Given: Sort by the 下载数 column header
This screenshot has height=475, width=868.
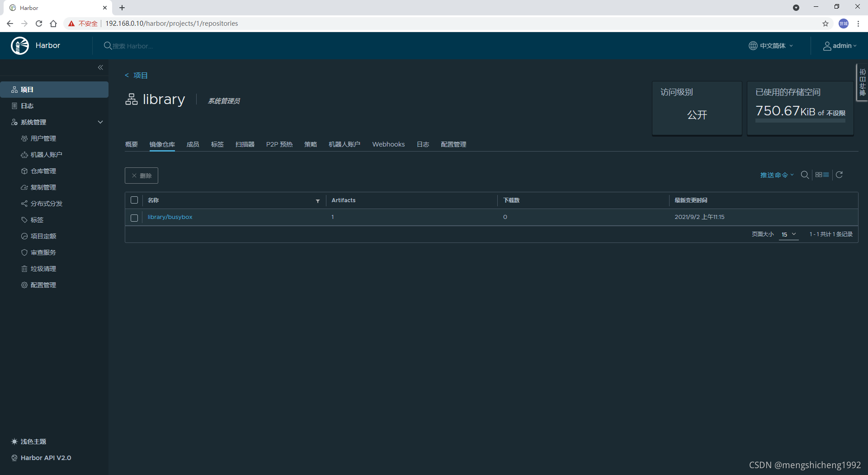Looking at the screenshot, I should [x=512, y=200].
